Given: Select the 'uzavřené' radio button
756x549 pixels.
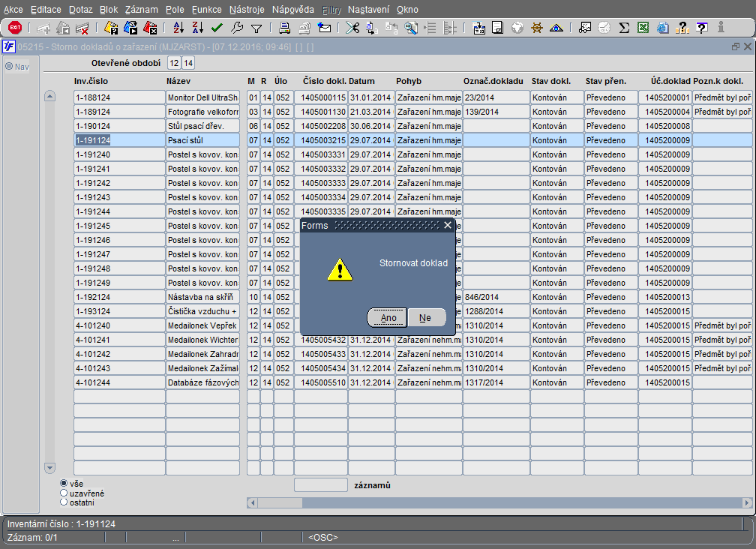Looking at the screenshot, I should tap(64, 493).
